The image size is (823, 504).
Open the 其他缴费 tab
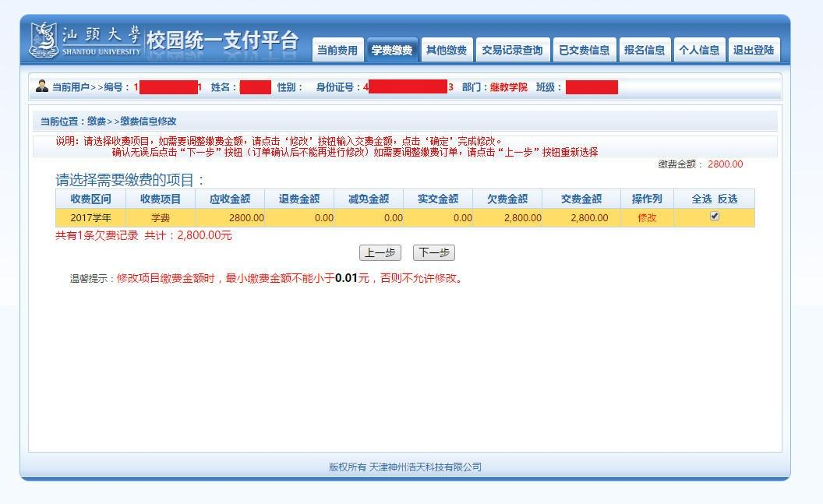pos(446,50)
